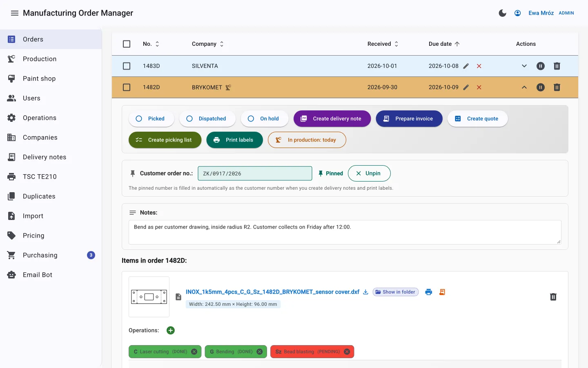Open the hamburger navigation menu
This screenshot has height=368, width=588.
[x=15, y=13]
